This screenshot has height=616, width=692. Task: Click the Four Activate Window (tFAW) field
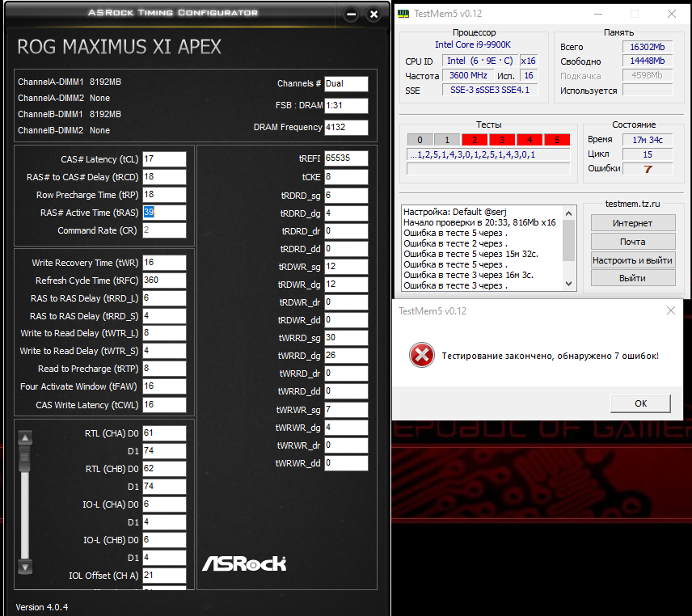[x=164, y=386]
